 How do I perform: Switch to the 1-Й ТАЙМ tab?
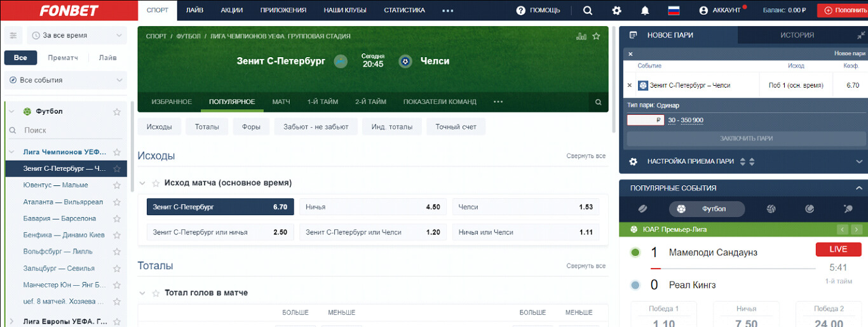coord(323,102)
